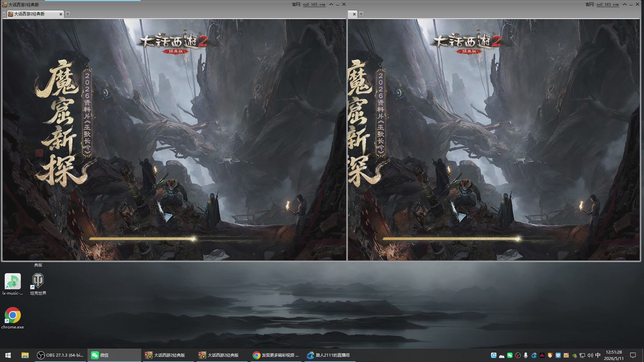Click the green NVIDIA tray icon

[x=574, y=355]
